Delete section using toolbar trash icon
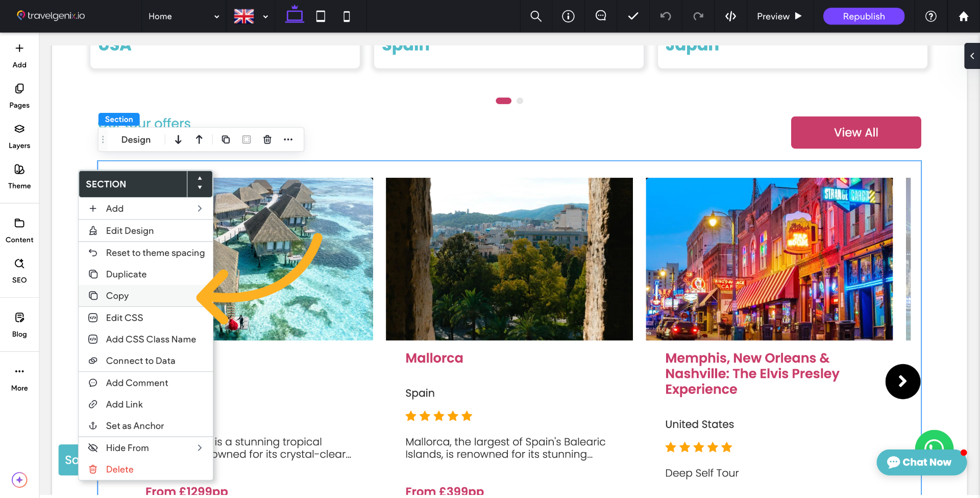This screenshot has height=498, width=980. coord(267,139)
